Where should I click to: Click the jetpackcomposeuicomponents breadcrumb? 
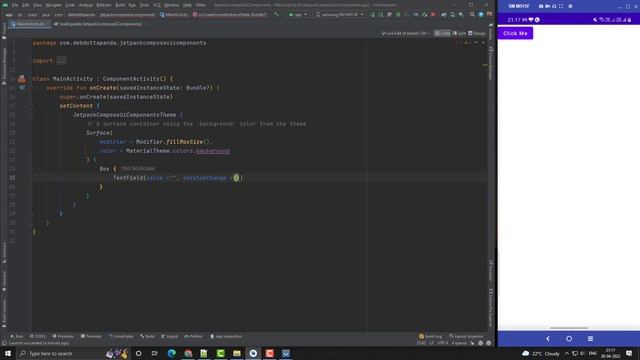point(127,15)
